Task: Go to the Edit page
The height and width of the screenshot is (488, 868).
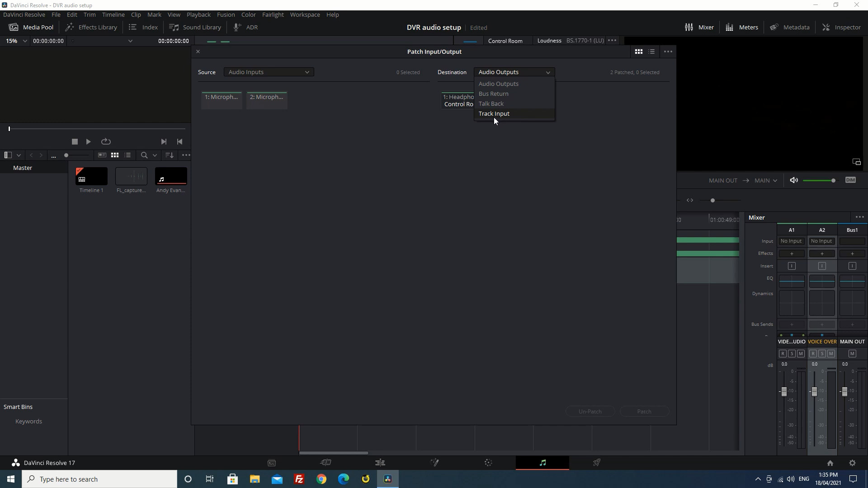Action: tap(380, 463)
